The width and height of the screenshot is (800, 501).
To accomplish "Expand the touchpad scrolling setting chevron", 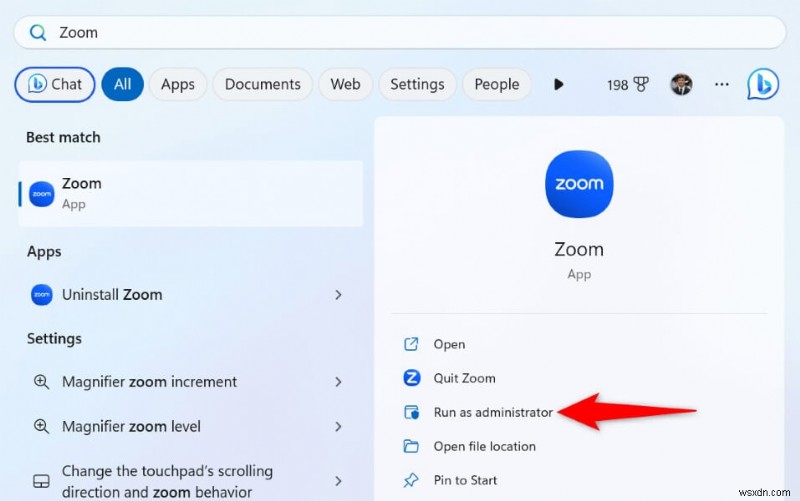I will (x=338, y=481).
